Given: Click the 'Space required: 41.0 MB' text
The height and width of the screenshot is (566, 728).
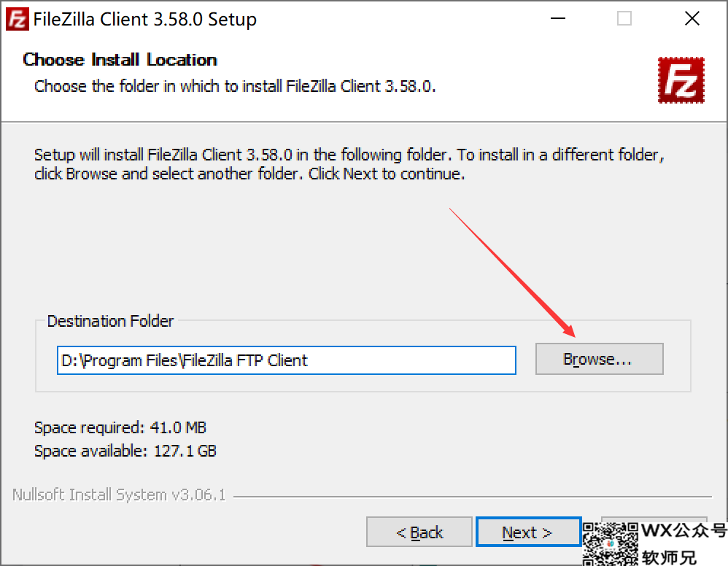Looking at the screenshot, I should [120, 427].
